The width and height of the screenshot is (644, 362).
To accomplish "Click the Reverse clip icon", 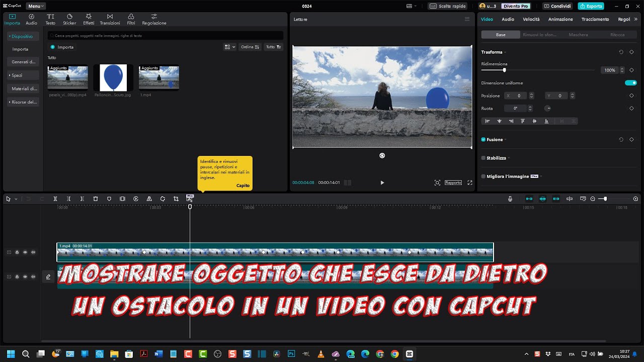I will pyautogui.click(x=136, y=199).
